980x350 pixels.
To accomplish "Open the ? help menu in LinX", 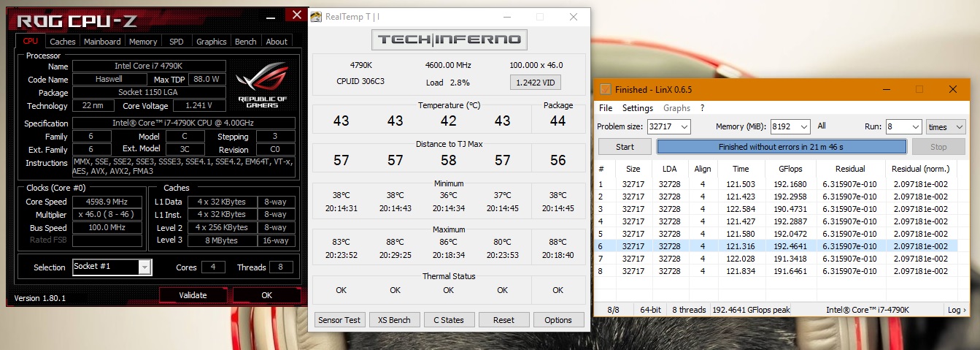I will click(703, 108).
